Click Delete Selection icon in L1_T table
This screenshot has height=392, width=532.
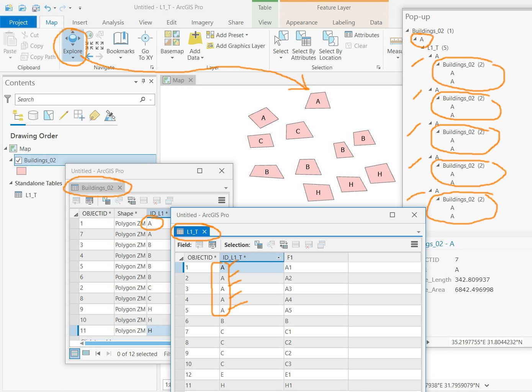pyautogui.click(x=309, y=245)
